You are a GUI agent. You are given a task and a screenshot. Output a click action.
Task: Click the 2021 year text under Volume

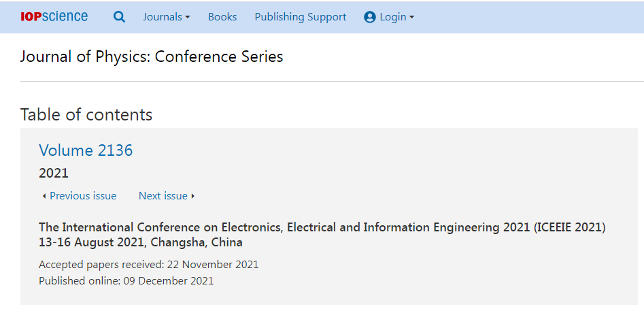54,173
